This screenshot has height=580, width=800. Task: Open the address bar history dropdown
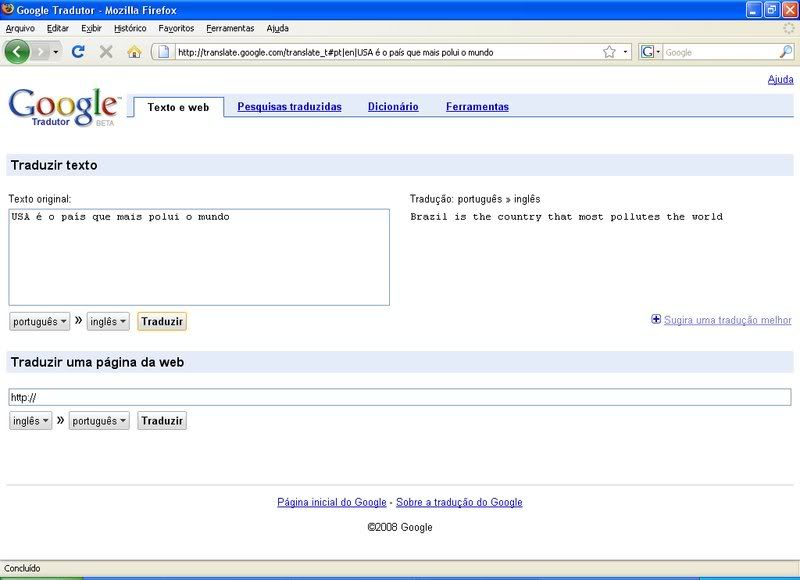coord(625,52)
